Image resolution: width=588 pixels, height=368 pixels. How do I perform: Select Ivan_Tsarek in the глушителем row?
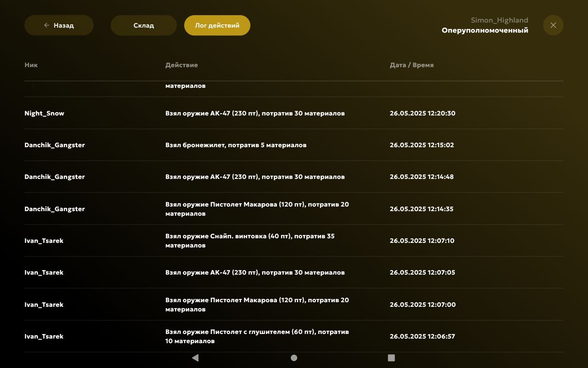(44, 336)
